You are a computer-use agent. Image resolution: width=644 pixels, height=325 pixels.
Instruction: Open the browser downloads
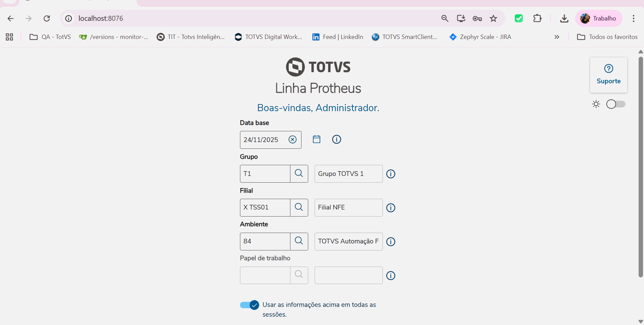[x=564, y=18]
